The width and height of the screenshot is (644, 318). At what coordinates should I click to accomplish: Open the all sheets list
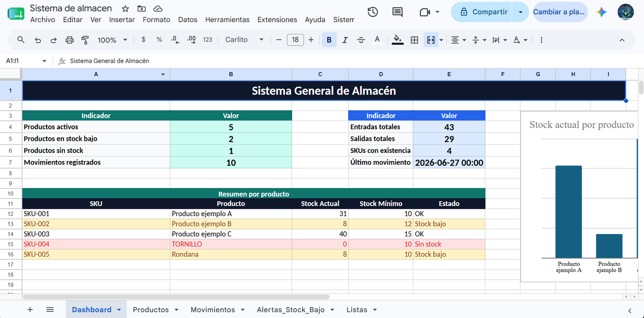(50, 309)
